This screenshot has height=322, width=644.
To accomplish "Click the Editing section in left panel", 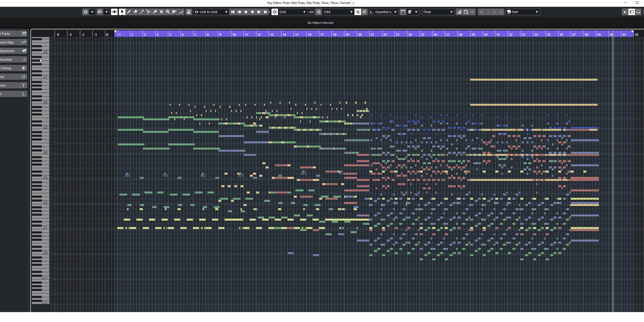I will click(10, 68).
